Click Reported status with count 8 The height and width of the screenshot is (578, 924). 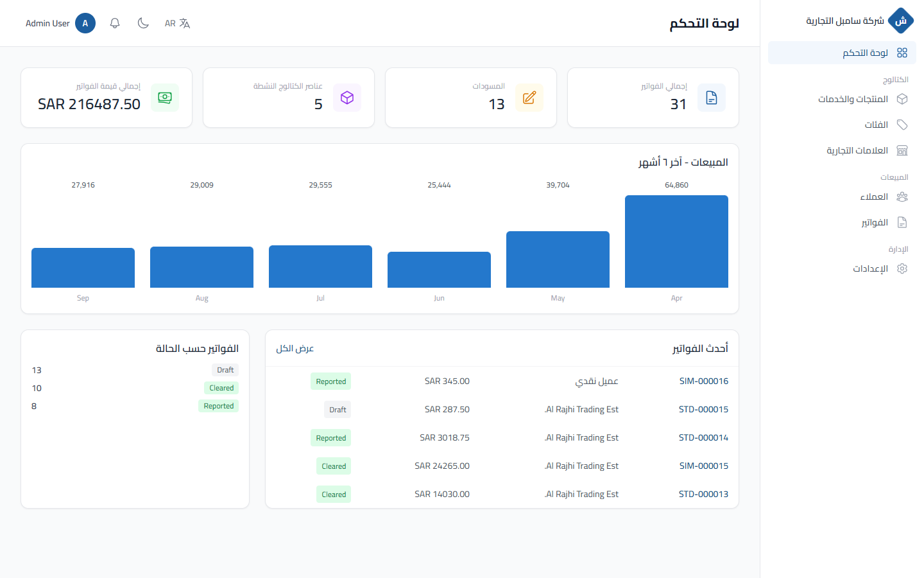tap(219, 406)
